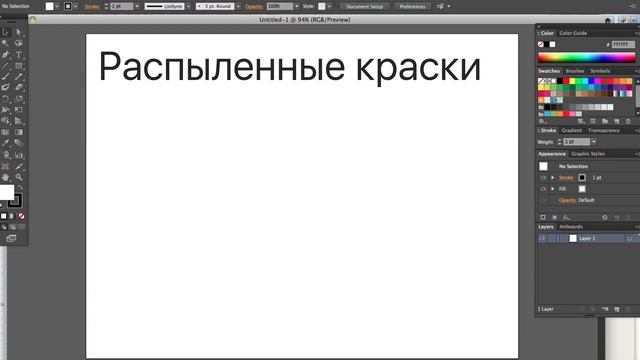Viewport: 640px width, 360px height.
Task: Select the Eyedropper tool
Action: [5, 143]
